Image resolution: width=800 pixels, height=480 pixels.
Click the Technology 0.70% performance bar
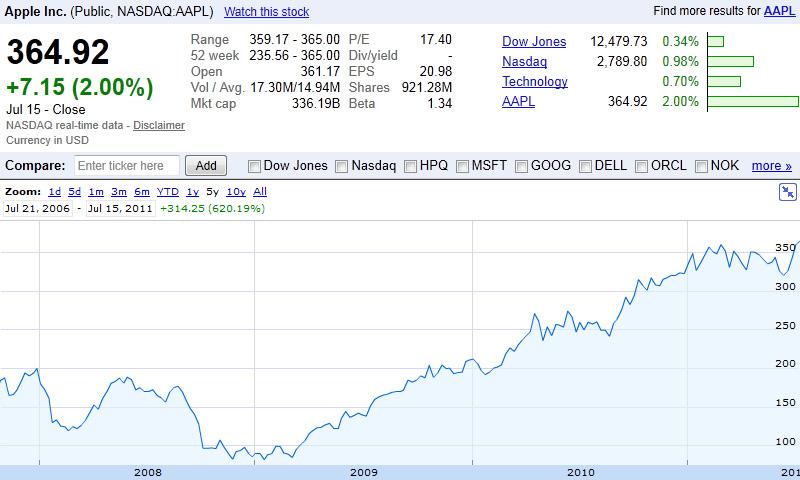click(724, 81)
